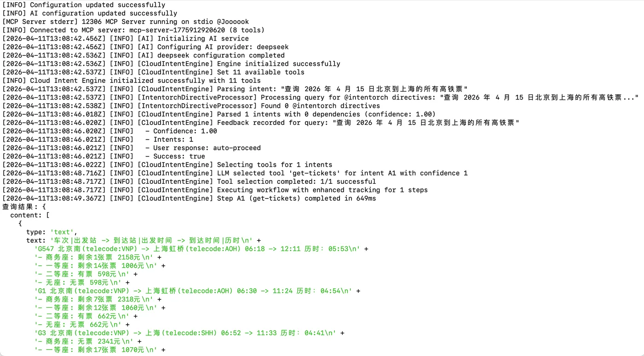
Task: Click 'Engine initialized successfully' log line
Action: 171,64
